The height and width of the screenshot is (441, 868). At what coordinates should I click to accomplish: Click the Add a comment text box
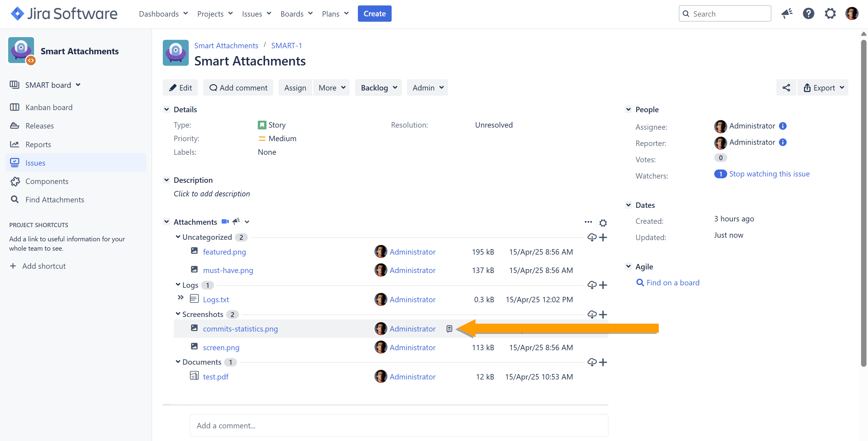(x=399, y=426)
